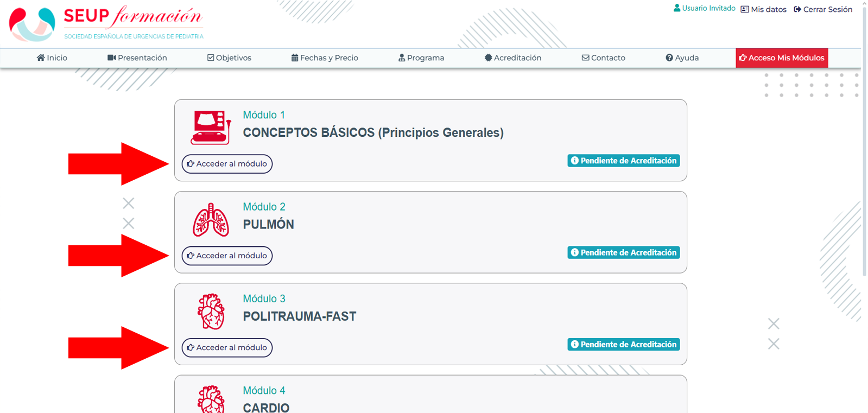Open the Presentación menu item
Viewport: 868px width, 413px height.
click(x=137, y=58)
